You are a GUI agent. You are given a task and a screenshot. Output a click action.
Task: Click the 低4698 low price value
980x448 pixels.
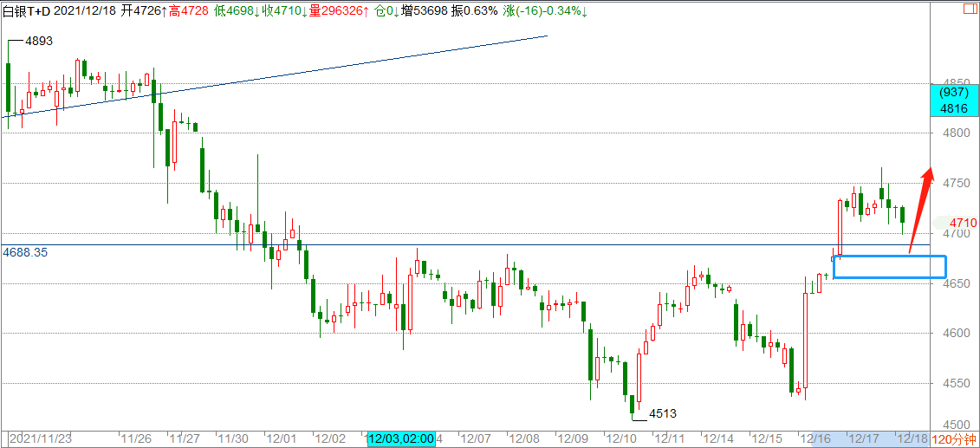tap(237, 10)
